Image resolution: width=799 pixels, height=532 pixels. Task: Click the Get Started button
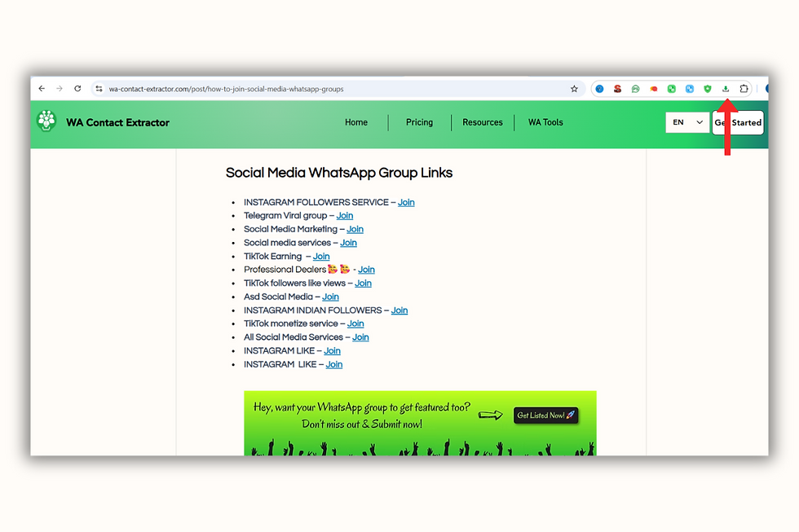(x=738, y=122)
